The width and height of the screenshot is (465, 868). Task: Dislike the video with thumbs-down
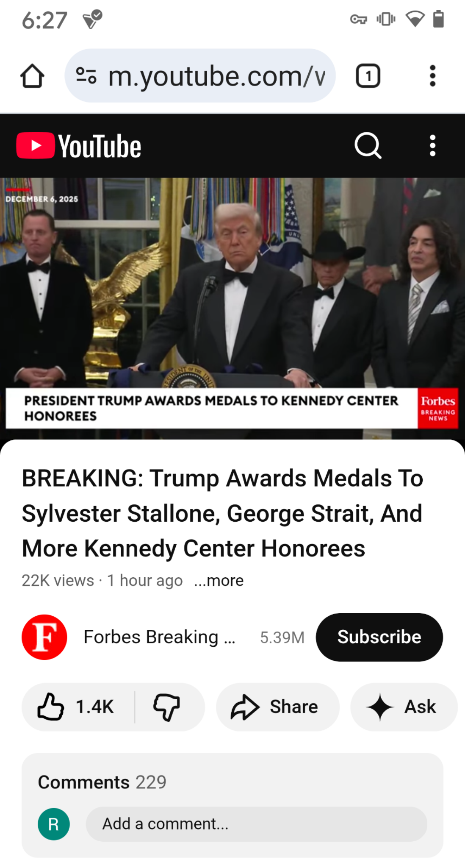pyautogui.click(x=167, y=707)
